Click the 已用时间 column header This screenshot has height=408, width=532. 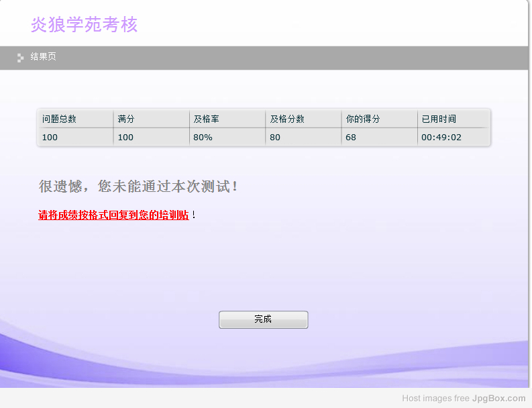439,119
